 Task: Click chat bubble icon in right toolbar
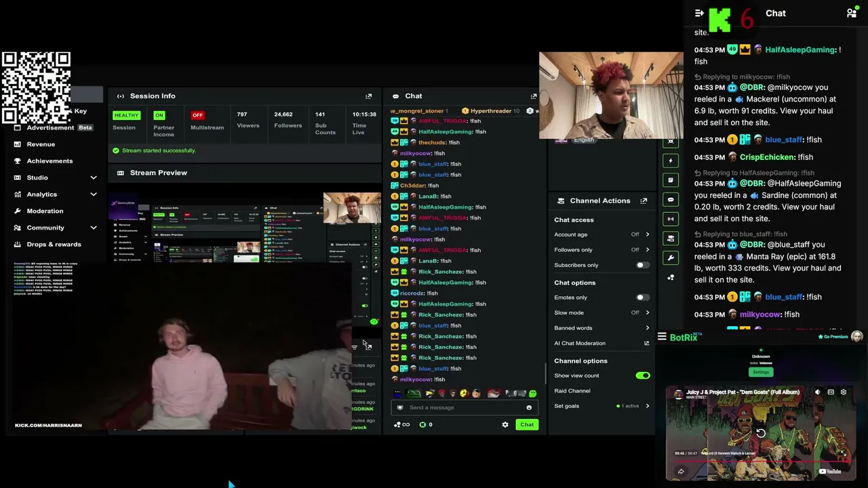[671, 200]
